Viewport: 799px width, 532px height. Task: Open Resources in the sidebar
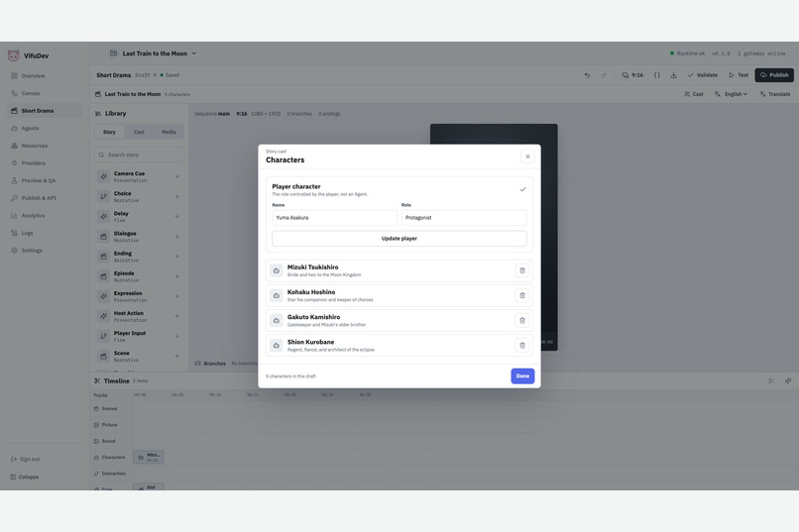coord(45,146)
